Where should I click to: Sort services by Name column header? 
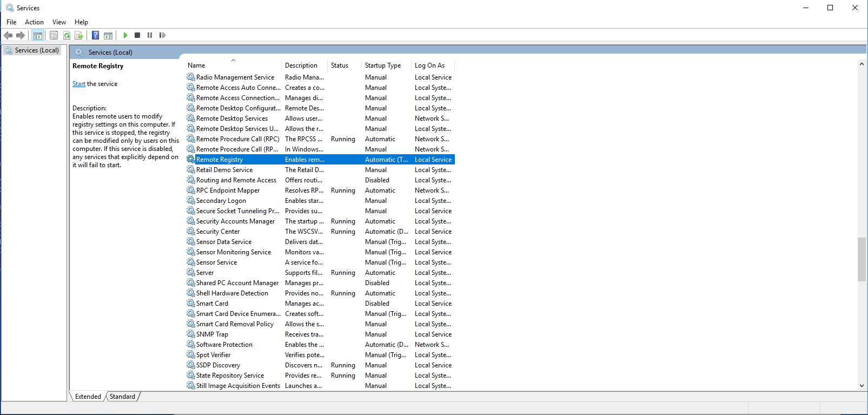pos(196,65)
